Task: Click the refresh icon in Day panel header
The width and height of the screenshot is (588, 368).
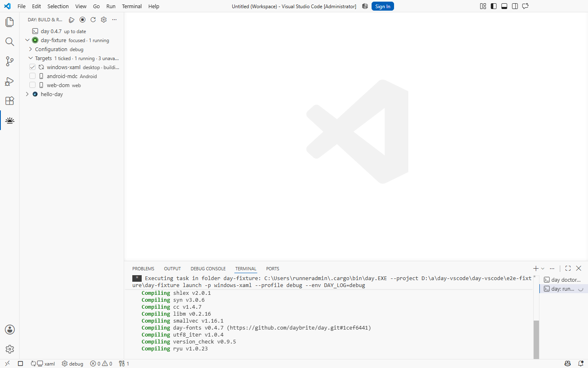Action: click(93, 20)
